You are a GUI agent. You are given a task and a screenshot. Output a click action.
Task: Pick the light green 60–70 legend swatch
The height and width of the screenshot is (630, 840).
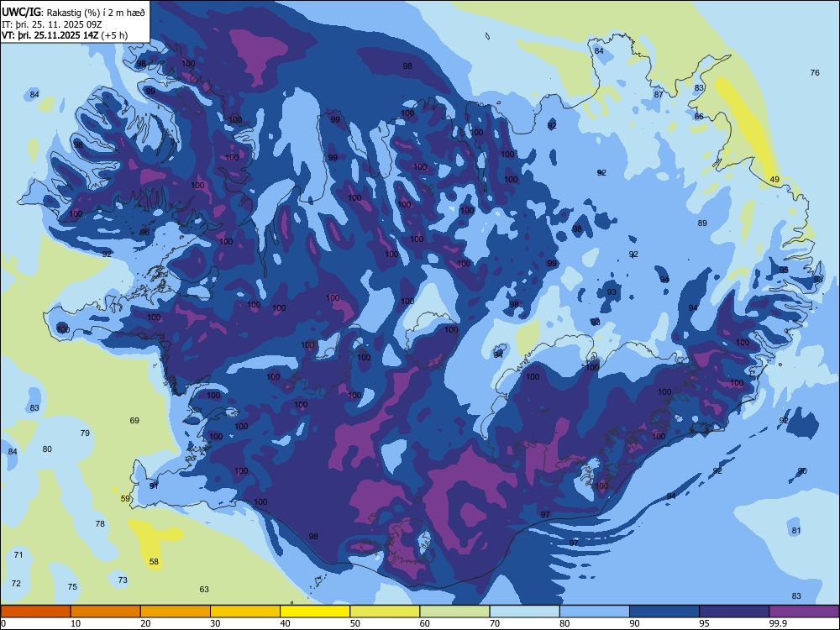pyautogui.click(x=454, y=612)
